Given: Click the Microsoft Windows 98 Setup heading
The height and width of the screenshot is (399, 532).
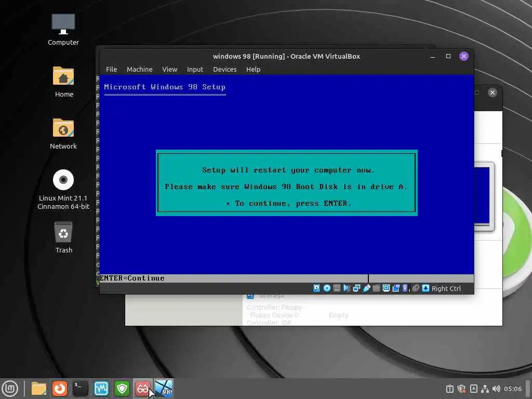Looking at the screenshot, I should click(165, 87).
